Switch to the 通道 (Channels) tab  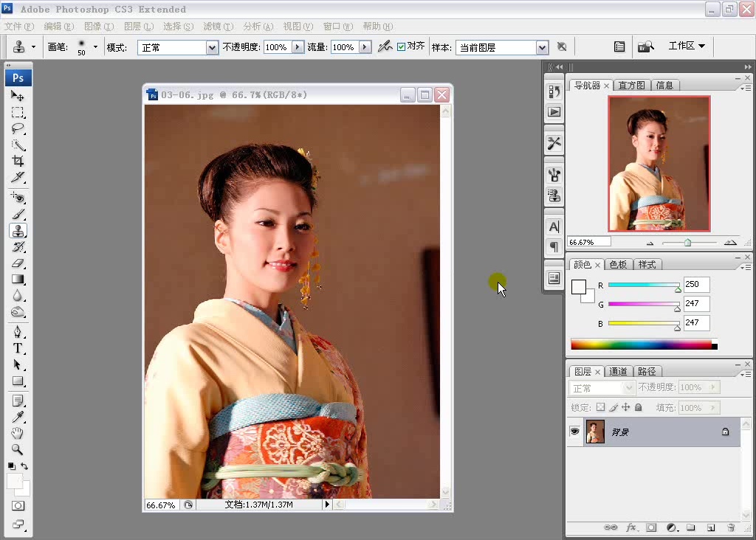(x=618, y=371)
